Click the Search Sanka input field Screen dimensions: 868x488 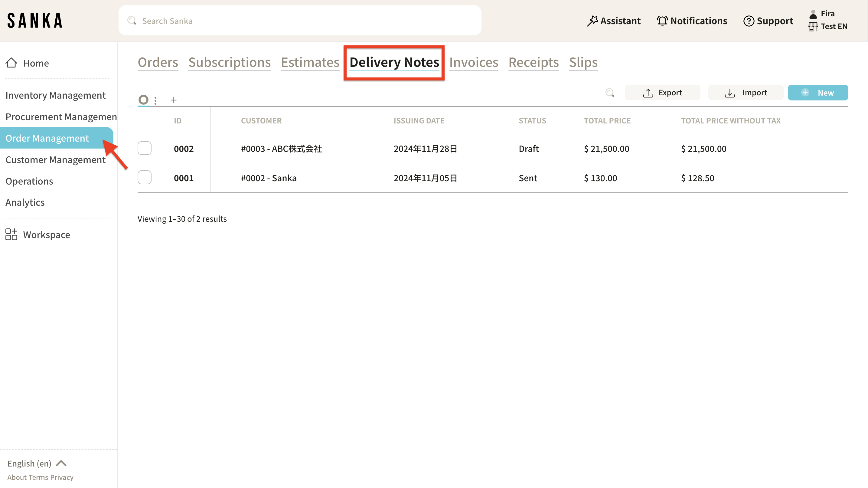300,21
